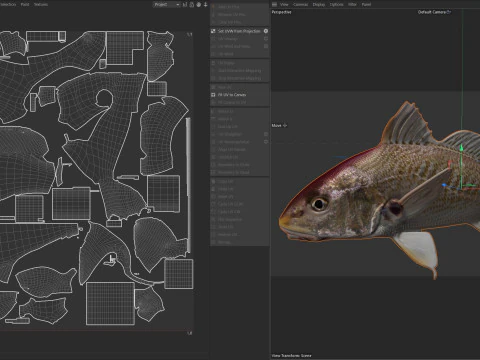Open settings gear beside UV Weld and Relax
Screen dimensions: 480x360
266,46
